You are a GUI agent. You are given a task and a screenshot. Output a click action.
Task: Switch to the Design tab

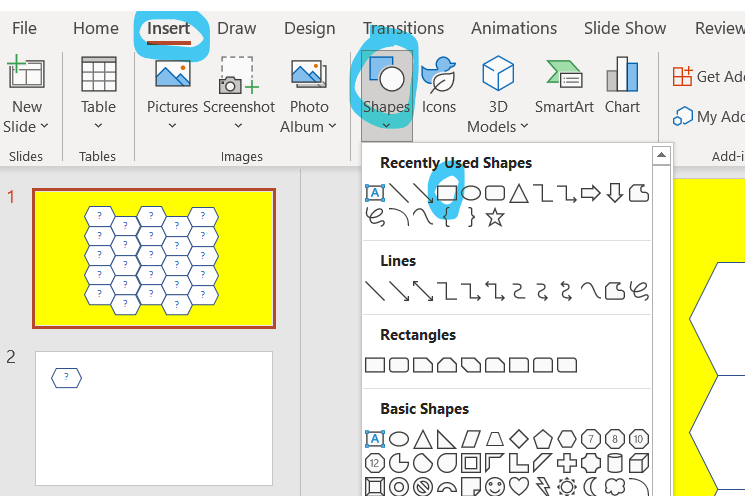click(309, 28)
